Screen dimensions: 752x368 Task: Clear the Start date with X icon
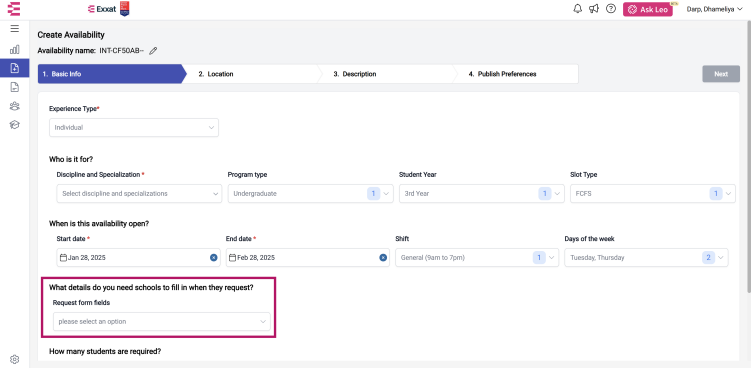point(213,258)
